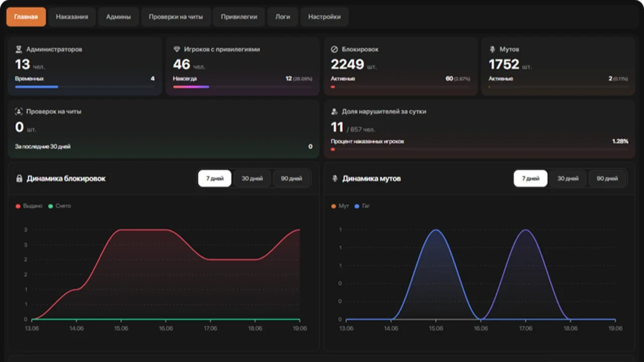
Task: Open the Главная tab
Action: point(26,17)
